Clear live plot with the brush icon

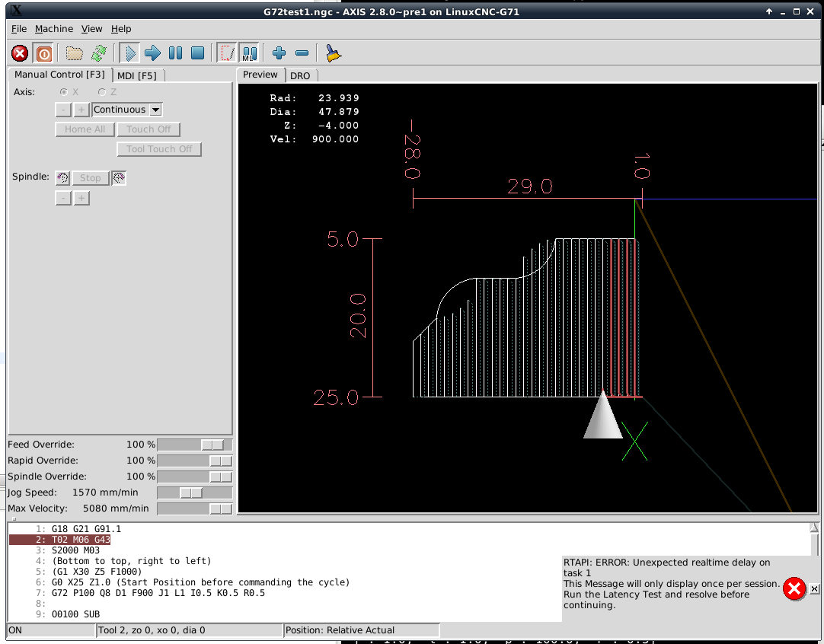coord(333,53)
